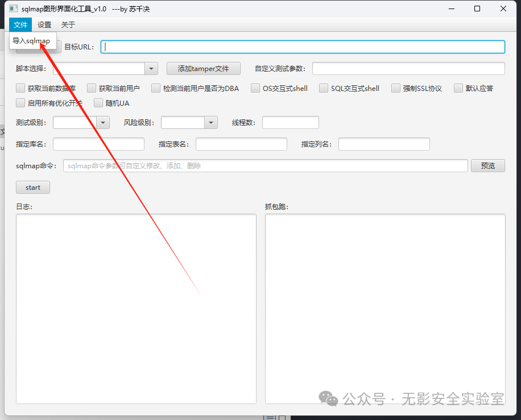This screenshot has height=420, width=521.
Task: Enable 获取当前用户 checkbox
Action: [92, 88]
